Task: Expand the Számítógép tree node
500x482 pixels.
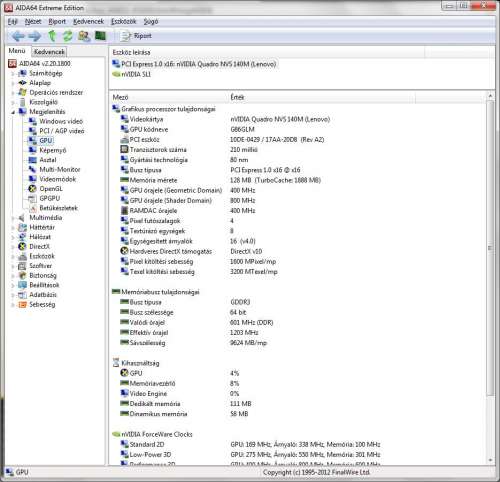Action: coord(13,73)
